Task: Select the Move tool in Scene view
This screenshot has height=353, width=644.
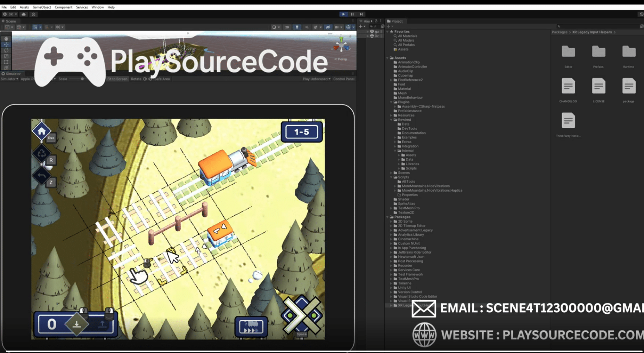Action: click(6, 45)
